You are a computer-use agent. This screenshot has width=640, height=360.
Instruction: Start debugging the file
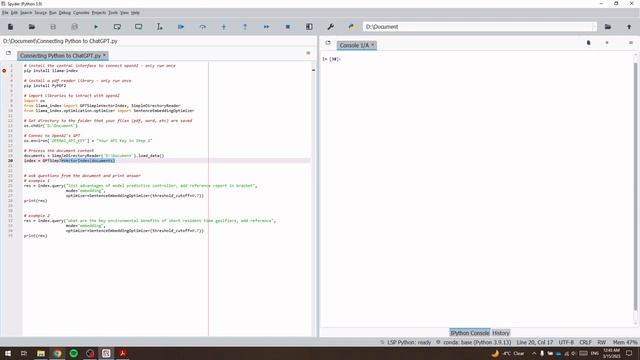[x=181, y=27]
